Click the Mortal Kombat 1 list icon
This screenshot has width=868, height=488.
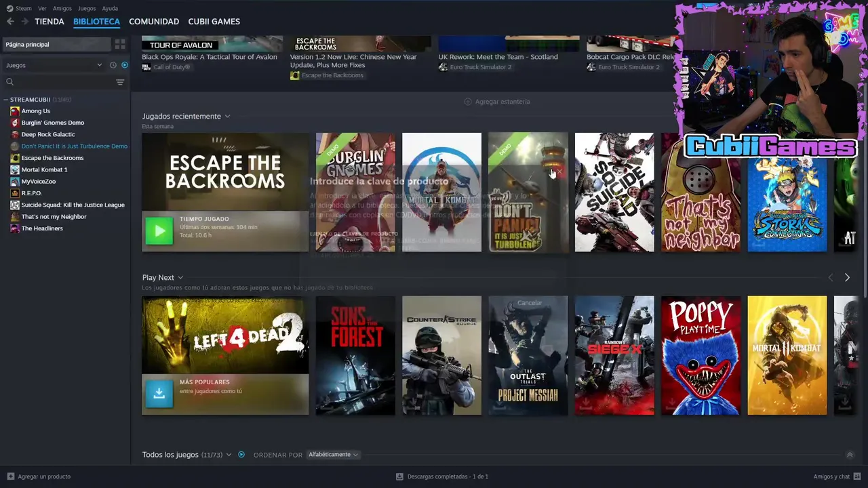coord(15,169)
